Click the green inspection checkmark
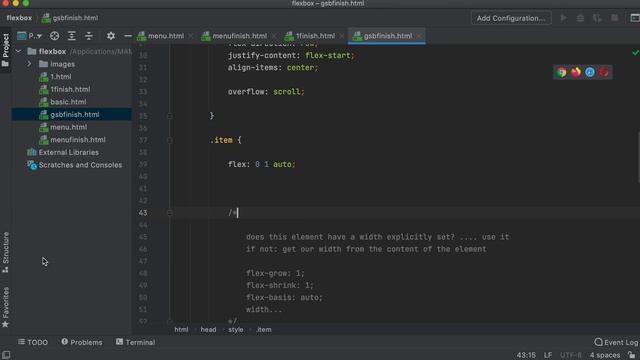 tap(635, 53)
